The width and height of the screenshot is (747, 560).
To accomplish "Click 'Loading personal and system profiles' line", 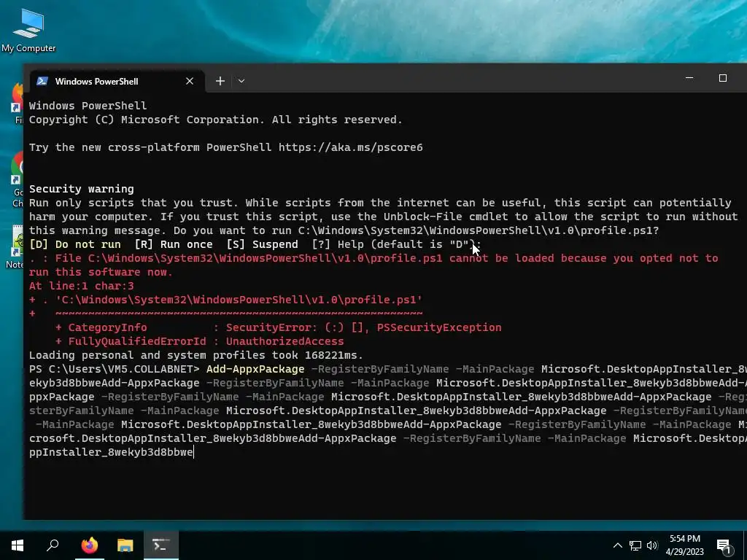I will point(196,355).
